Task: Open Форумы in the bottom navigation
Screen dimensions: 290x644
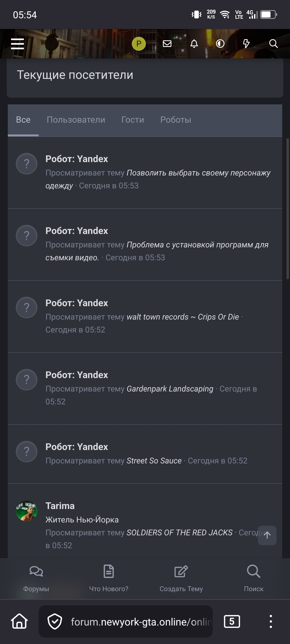Action: pos(36,577)
